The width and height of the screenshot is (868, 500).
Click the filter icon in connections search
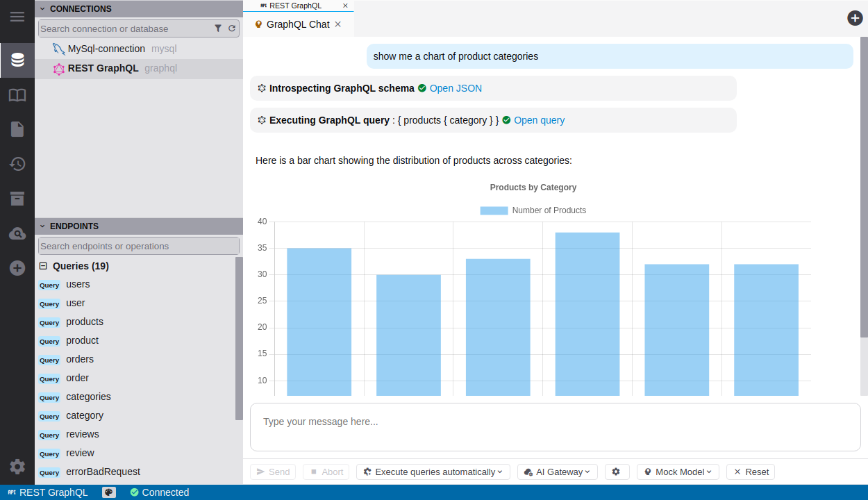tap(218, 28)
